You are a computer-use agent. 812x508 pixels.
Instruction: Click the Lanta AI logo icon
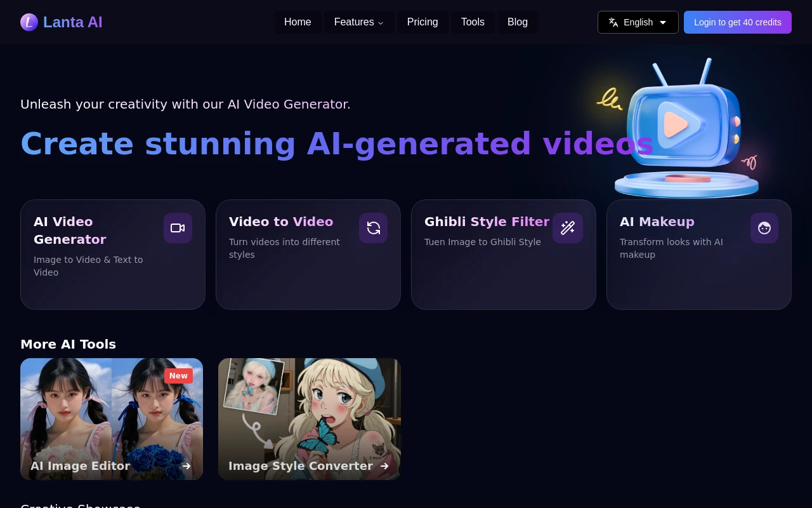pos(29,22)
